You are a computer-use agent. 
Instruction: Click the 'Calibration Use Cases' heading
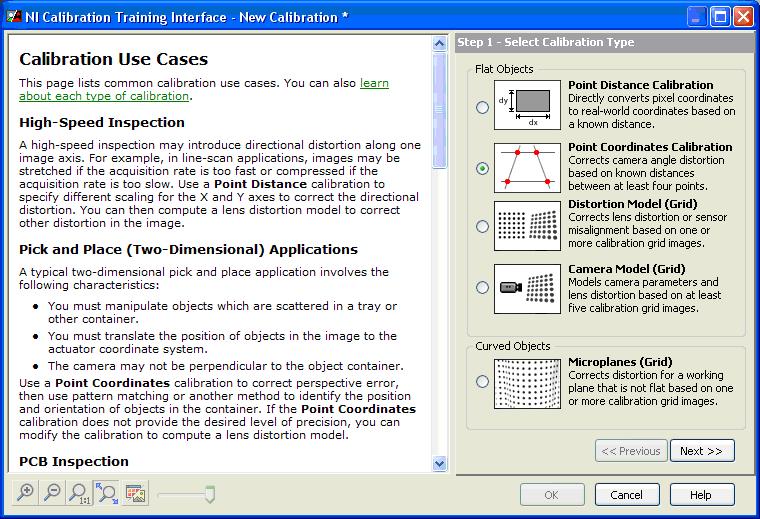point(113,59)
